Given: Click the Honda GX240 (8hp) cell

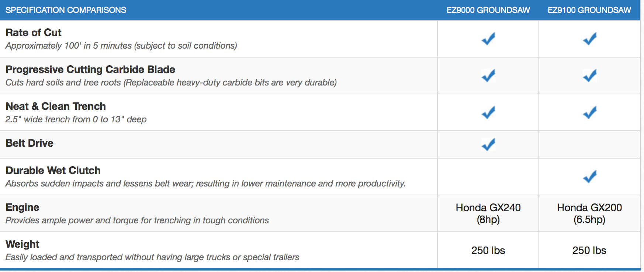Looking at the screenshot, I should click(x=488, y=213).
